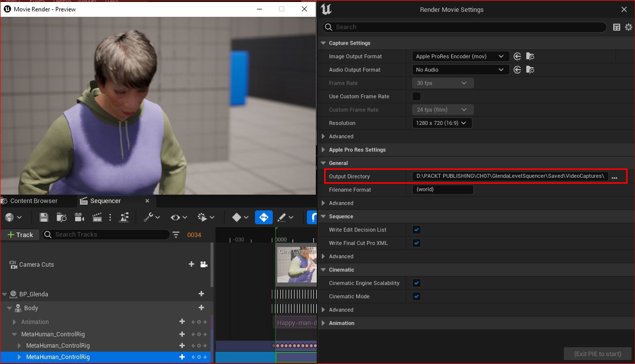Expand the Animation track row
This screenshot has height=364, width=635.
[x=14, y=322]
